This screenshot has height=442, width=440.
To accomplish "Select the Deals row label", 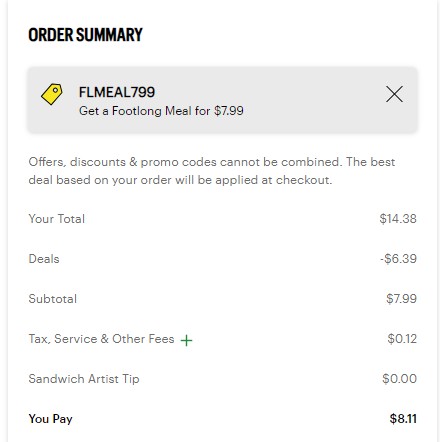I will tap(44, 259).
